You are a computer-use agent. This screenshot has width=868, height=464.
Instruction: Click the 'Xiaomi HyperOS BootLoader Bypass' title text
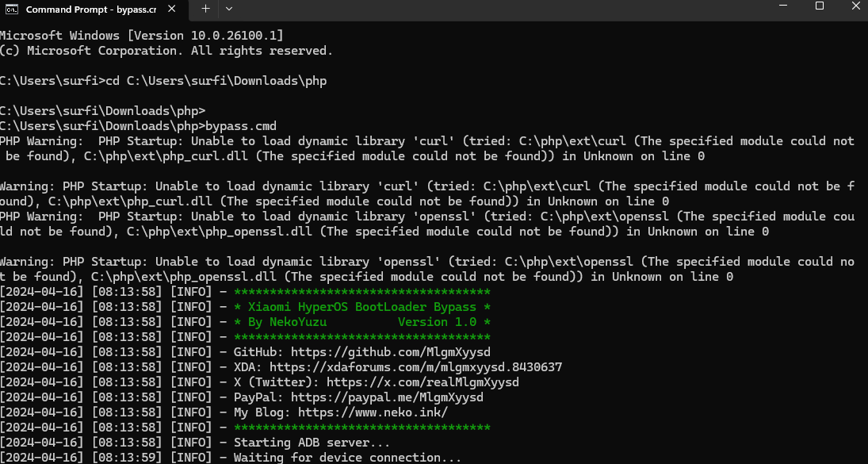(362, 307)
